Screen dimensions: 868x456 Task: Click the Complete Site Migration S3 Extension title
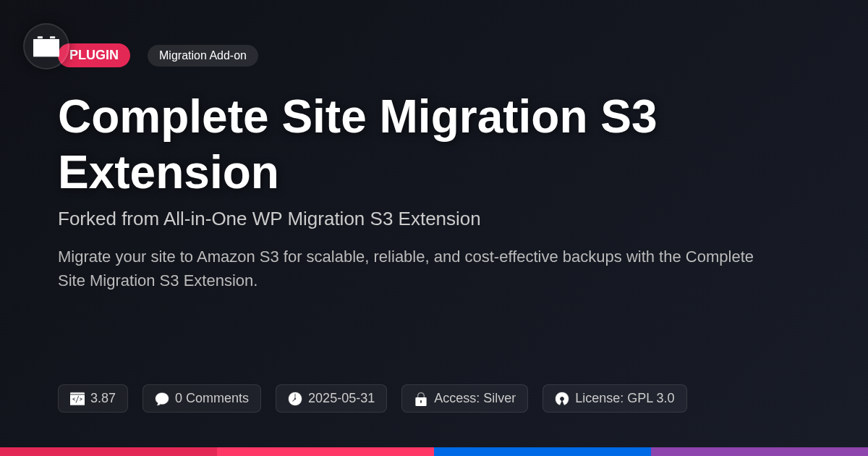pyautogui.click(x=357, y=144)
